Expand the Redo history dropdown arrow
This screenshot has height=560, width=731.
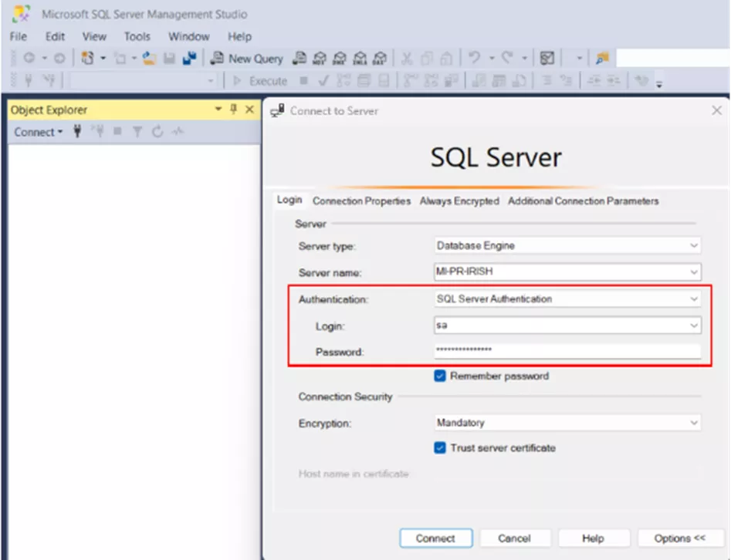[524, 58]
